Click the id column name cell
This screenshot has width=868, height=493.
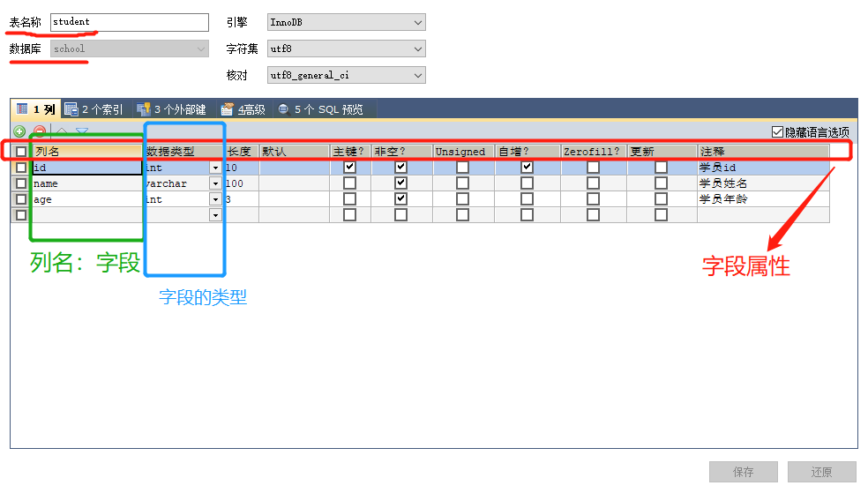(x=87, y=168)
